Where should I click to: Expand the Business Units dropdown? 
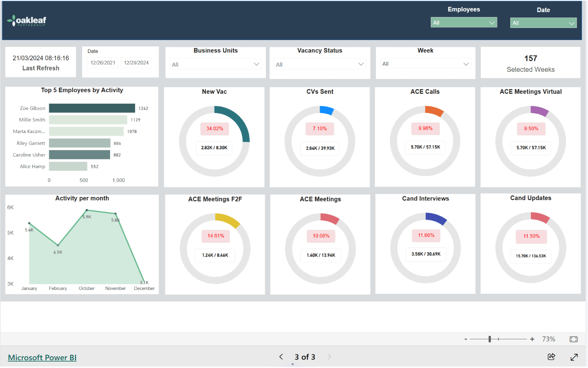pyautogui.click(x=215, y=64)
